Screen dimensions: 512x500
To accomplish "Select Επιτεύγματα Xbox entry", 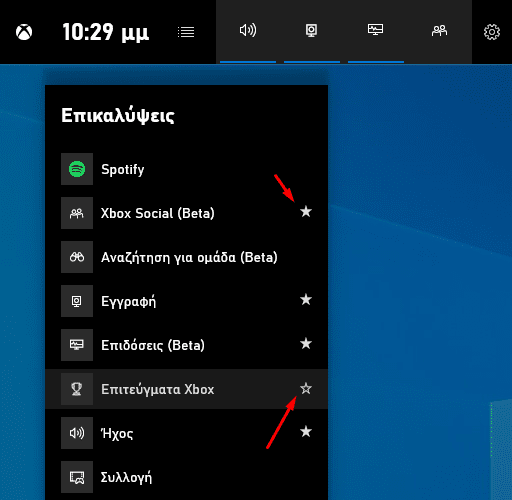I will click(x=186, y=389).
